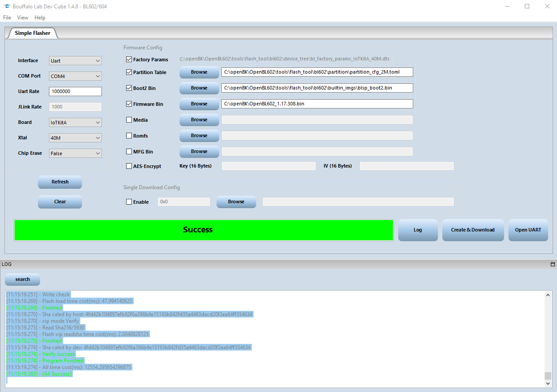Click the Single Download address field 0x0
Viewport: 557px width, 392px height.
[183, 202]
